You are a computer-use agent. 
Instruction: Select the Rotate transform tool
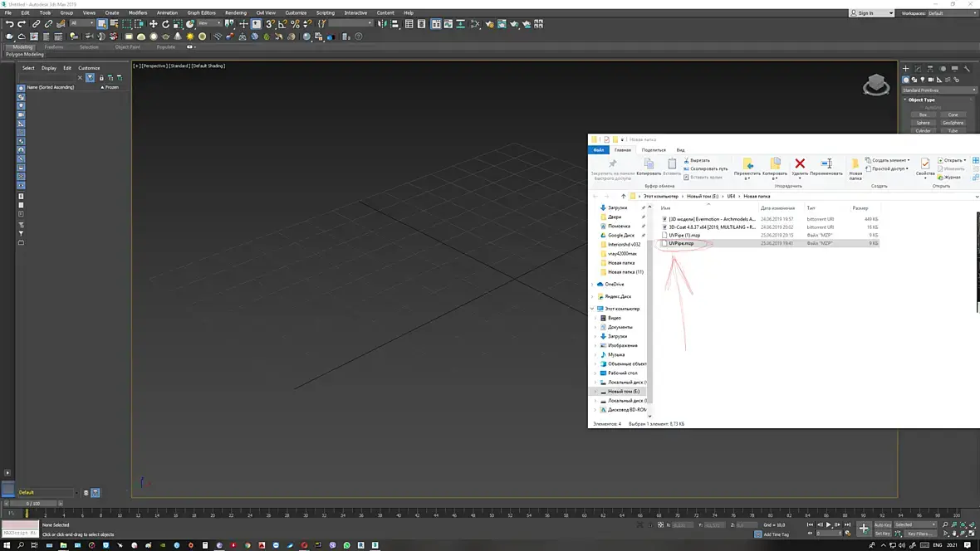165,24
